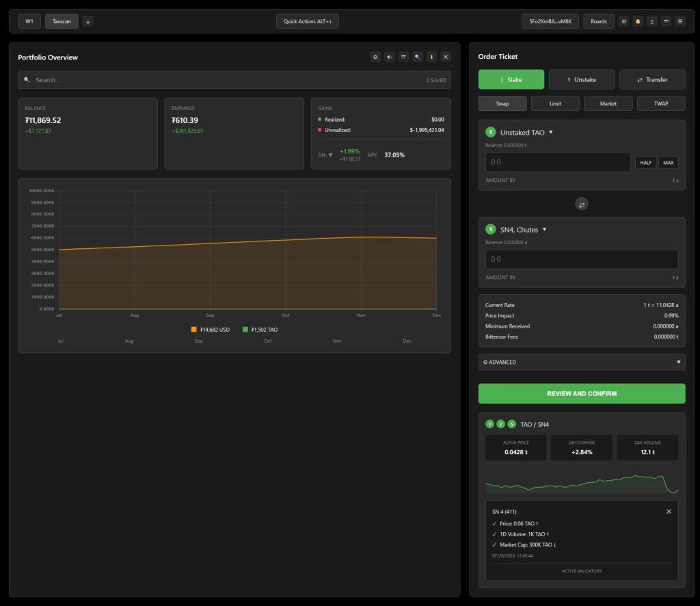Open the hamburger menu in top bar
700x606 pixels.
tap(680, 21)
